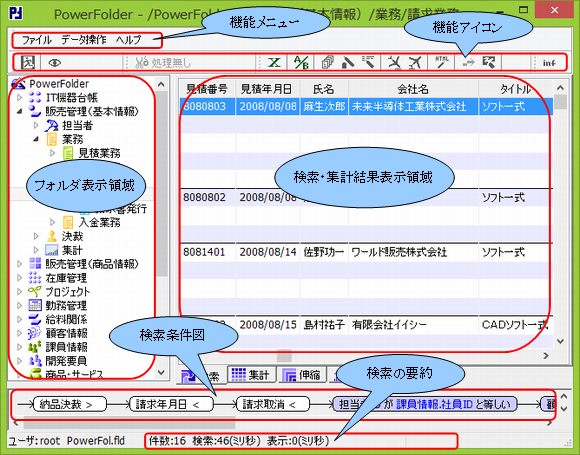Select the 開発要員 tree item
This screenshot has height=455, width=580.
(66, 361)
